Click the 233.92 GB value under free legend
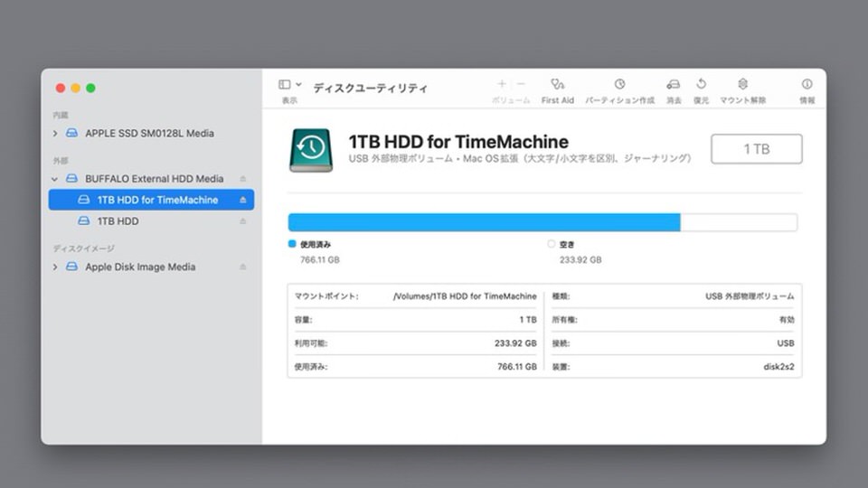The height and width of the screenshot is (488, 868). click(580, 259)
